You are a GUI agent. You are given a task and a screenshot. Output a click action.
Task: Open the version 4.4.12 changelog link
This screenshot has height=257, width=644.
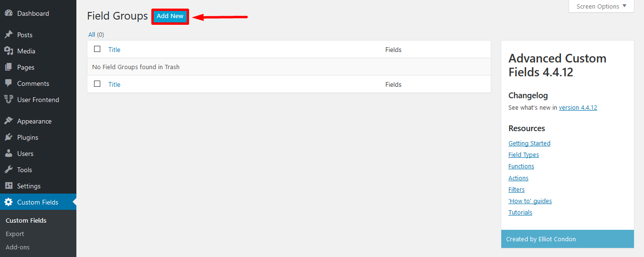point(578,108)
